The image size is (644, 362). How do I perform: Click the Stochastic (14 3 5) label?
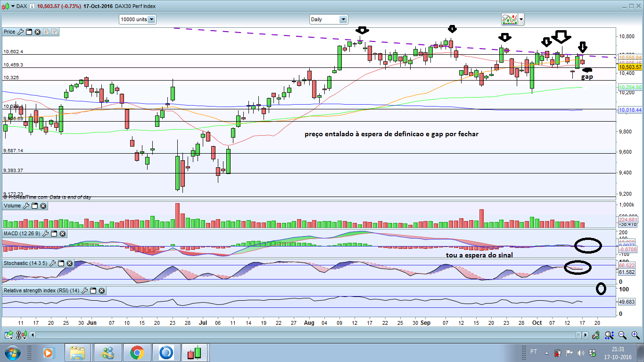pos(26,263)
